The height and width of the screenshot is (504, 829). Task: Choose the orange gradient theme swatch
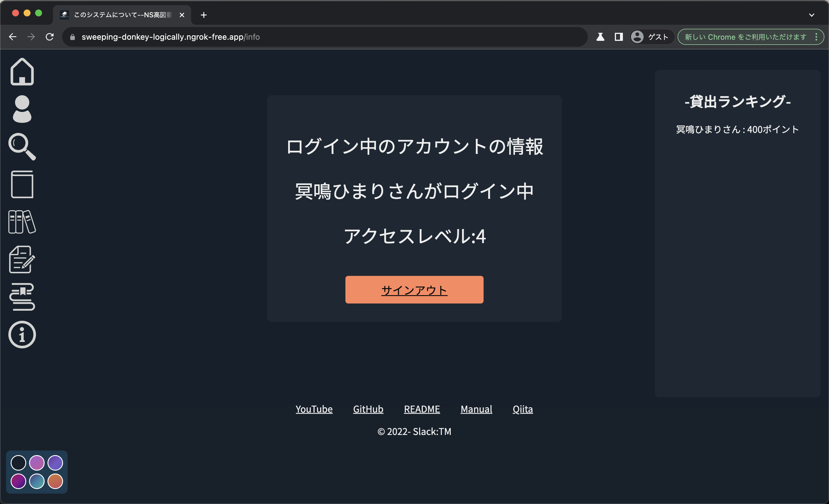(55, 481)
